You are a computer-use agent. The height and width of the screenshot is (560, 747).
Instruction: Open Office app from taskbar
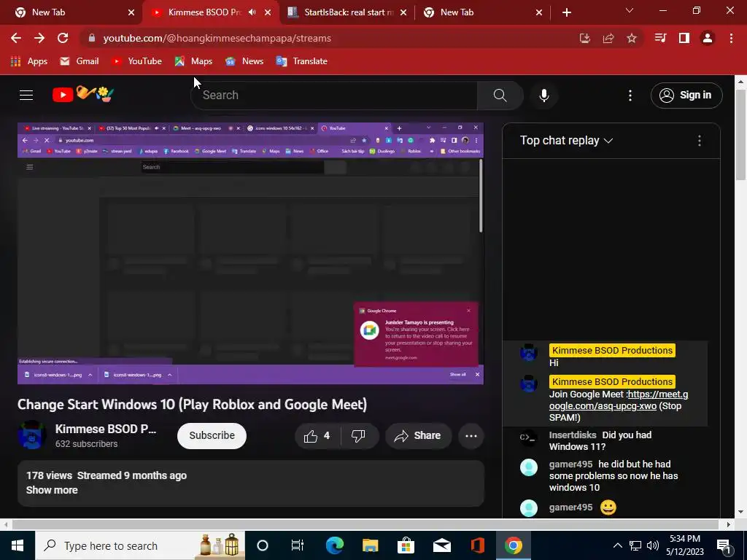(477, 545)
